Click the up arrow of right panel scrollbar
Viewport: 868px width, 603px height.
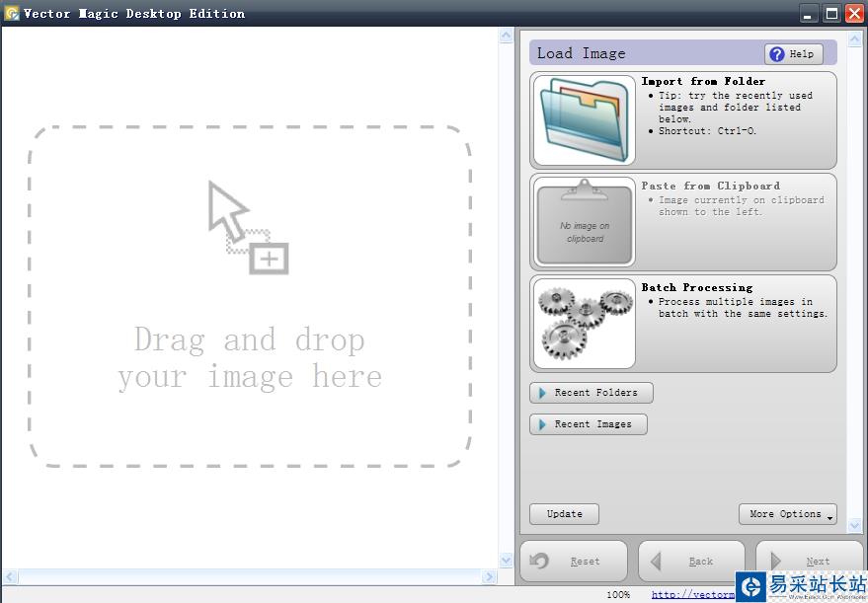coord(855,38)
